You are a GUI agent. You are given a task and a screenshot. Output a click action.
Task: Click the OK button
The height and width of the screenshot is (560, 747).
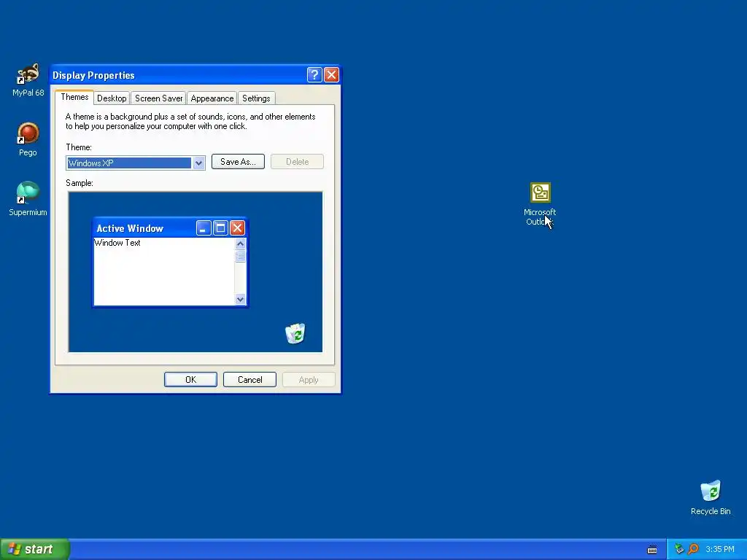190,379
